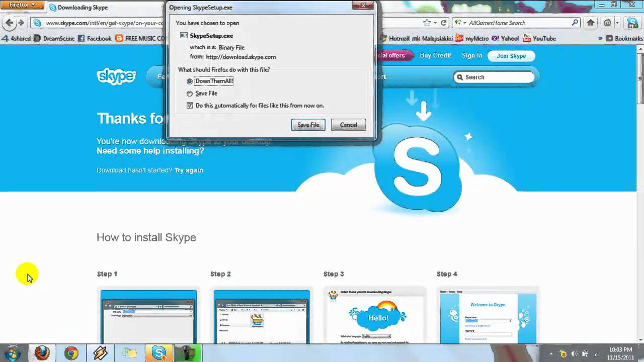Bookmark this page with the star icon

427,23
